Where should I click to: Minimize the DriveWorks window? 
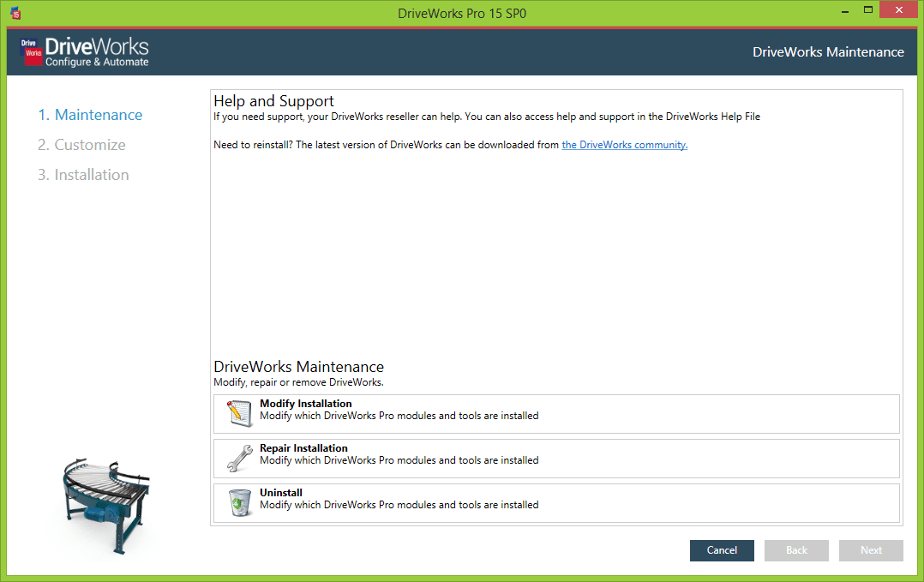(845, 10)
